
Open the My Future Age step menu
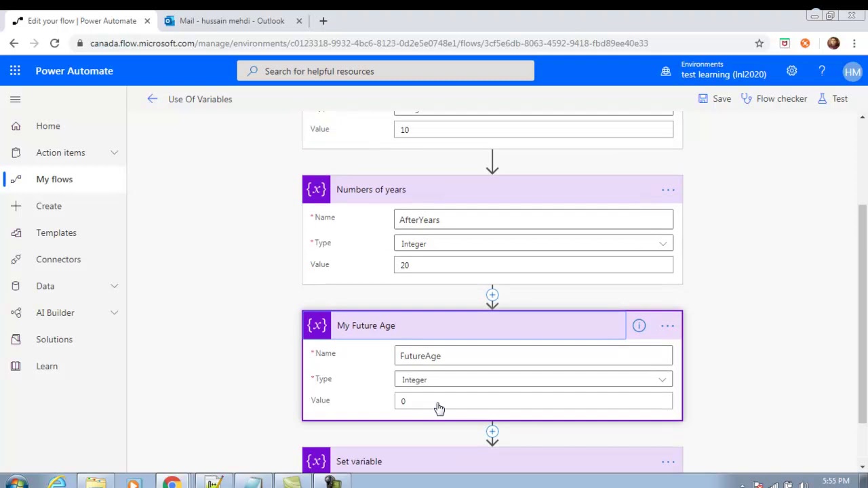[667, 326]
